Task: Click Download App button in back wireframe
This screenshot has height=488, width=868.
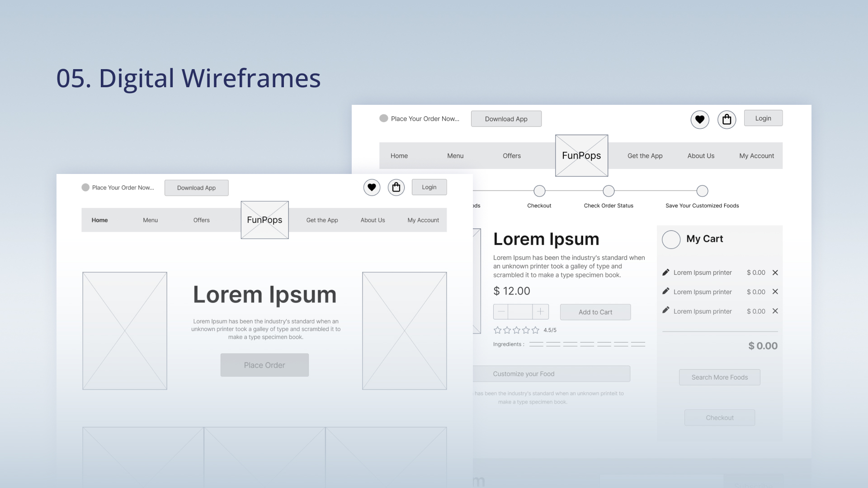Action: [x=506, y=119]
